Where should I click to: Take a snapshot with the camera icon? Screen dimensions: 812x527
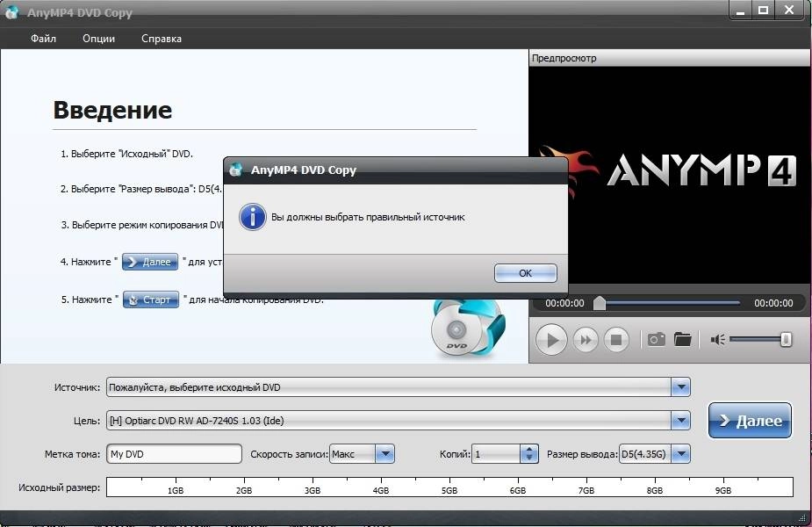coord(656,339)
